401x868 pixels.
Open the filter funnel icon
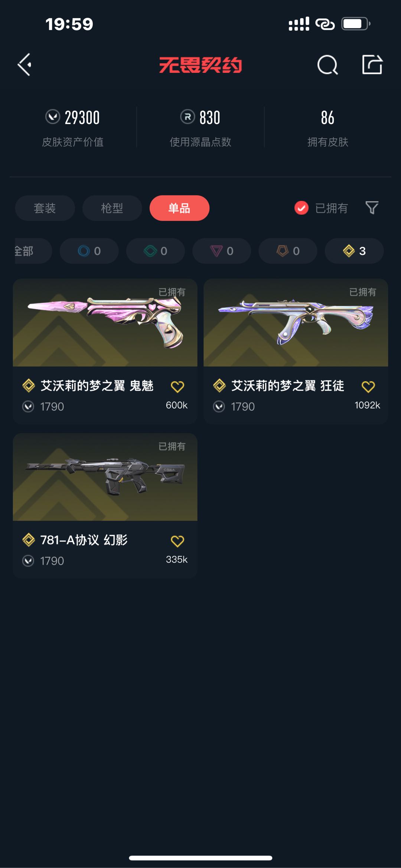(x=372, y=208)
